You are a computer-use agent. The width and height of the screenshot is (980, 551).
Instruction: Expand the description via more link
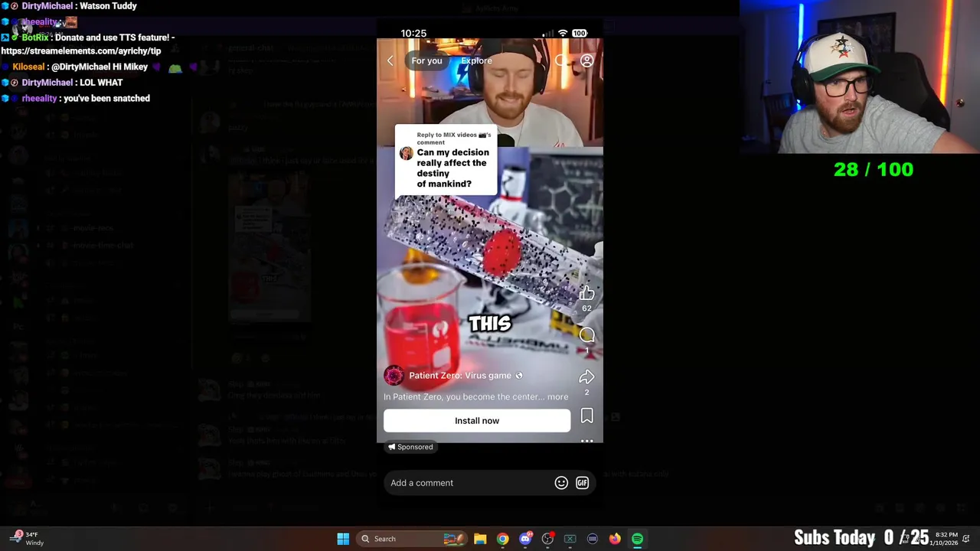coord(558,396)
